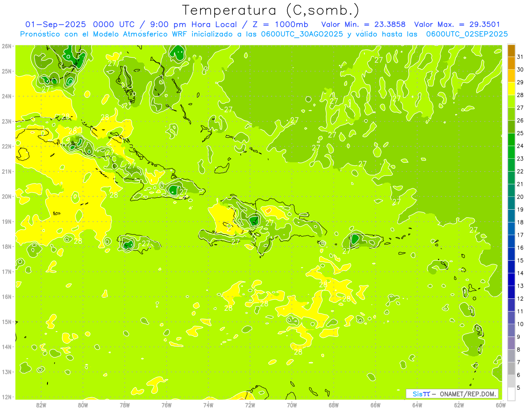Click the '25N' latitude axis label
Screen dimensions: 532x411
6,71
